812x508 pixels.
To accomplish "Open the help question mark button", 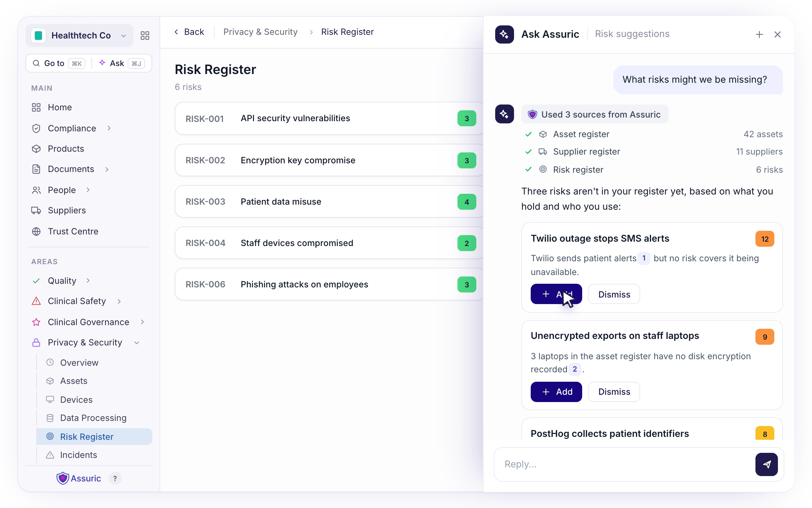I will point(115,479).
